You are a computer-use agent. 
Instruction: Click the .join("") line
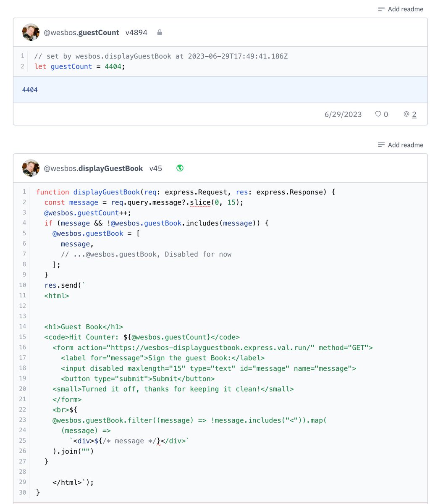pyautogui.click(x=73, y=451)
